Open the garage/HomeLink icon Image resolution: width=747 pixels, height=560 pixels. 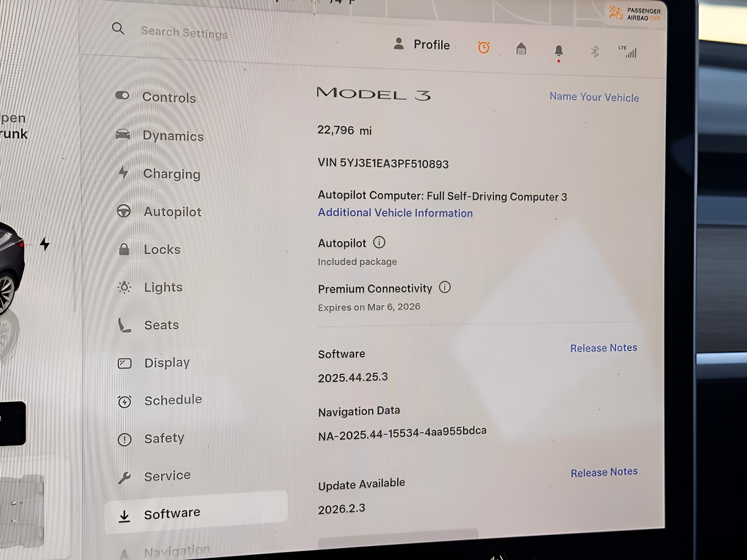click(521, 49)
